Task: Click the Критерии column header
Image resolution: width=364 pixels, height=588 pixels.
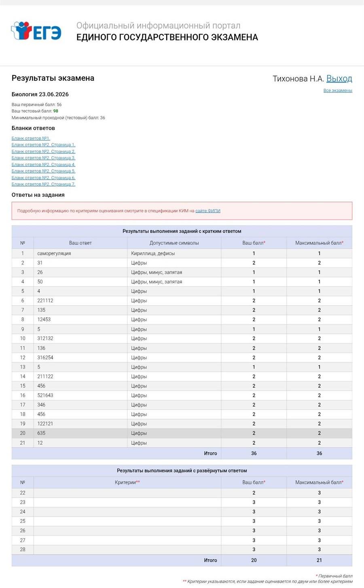Action: point(127,482)
